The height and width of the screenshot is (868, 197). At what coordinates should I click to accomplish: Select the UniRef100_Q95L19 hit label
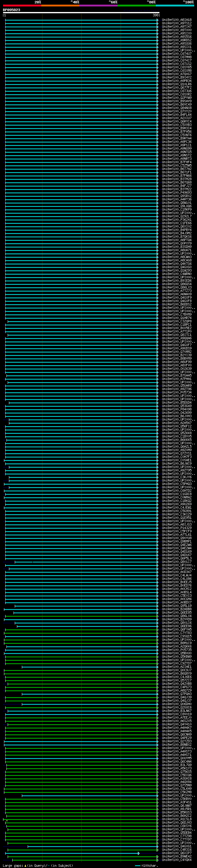click(x=177, y=606)
